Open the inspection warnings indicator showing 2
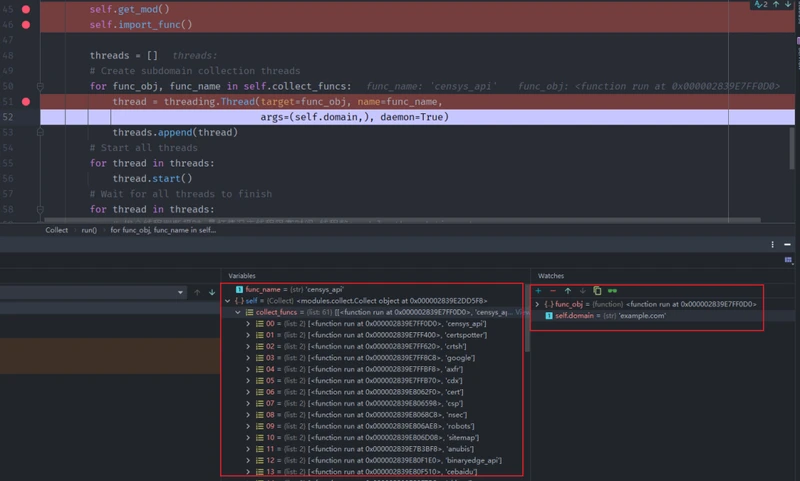800x481 pixels. [x=761, y=4]
